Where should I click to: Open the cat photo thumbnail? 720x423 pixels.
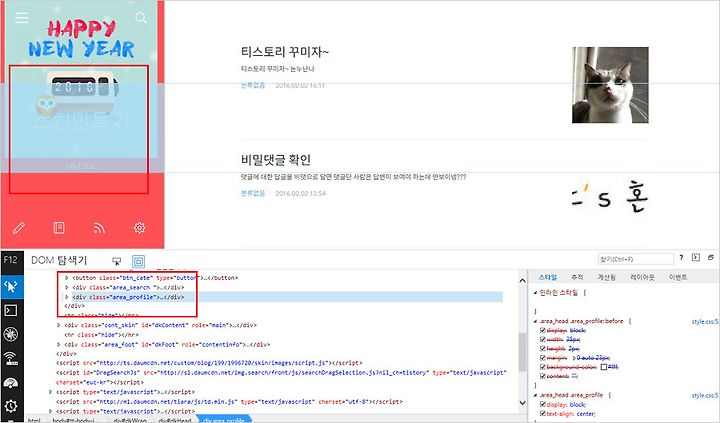tap(610, 85)
